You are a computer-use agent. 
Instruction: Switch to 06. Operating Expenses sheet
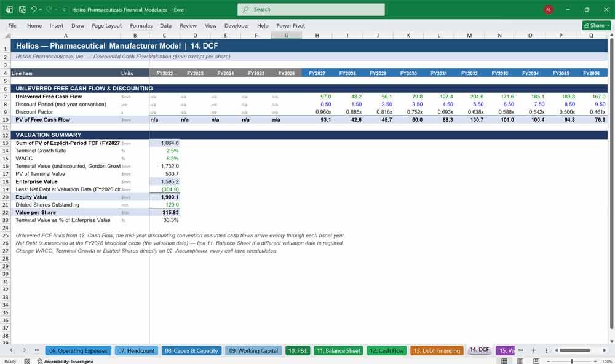tap(78, 350)
